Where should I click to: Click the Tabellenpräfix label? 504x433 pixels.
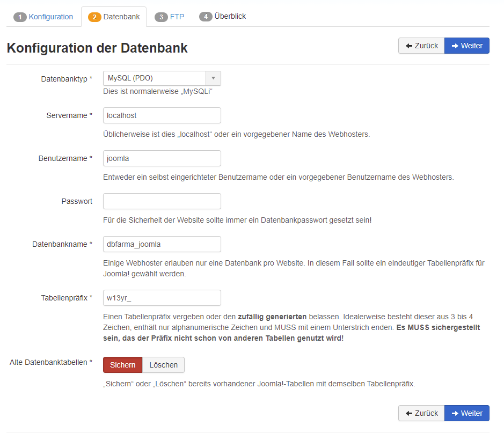[x=67, y=298]
